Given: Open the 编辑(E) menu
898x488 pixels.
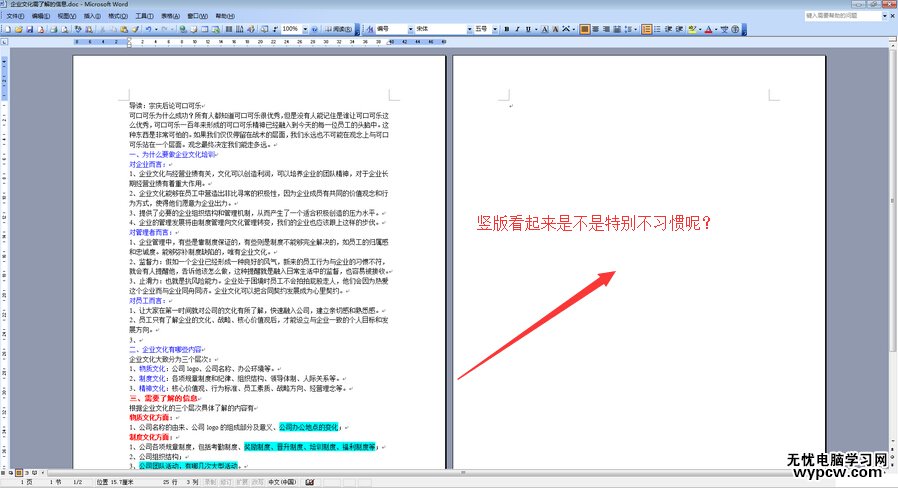Looking at the screenshot, I should (x=40, y=16).
